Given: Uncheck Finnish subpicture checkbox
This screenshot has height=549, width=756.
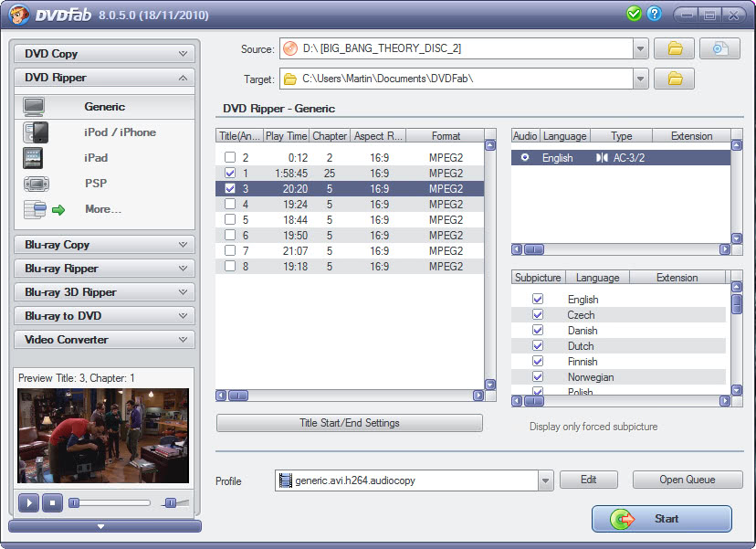Looking at the screenshot, I should 538,361.
